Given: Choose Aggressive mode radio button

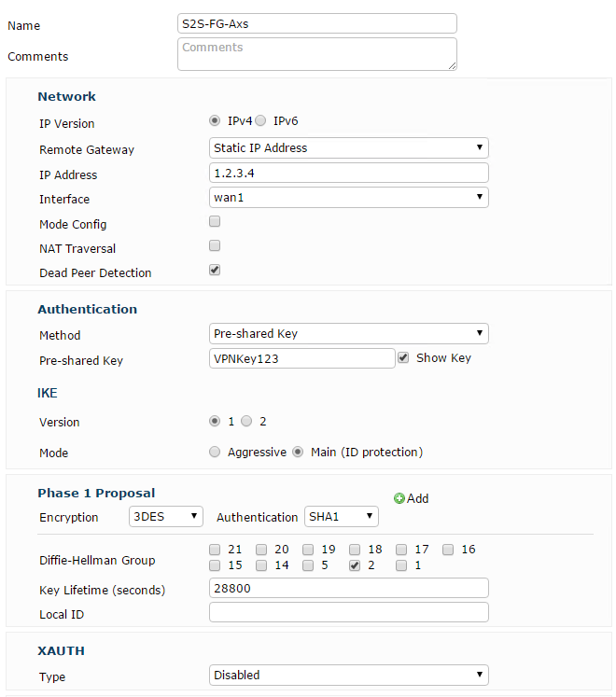Looking at the screenshot, I should click(215, 453).
